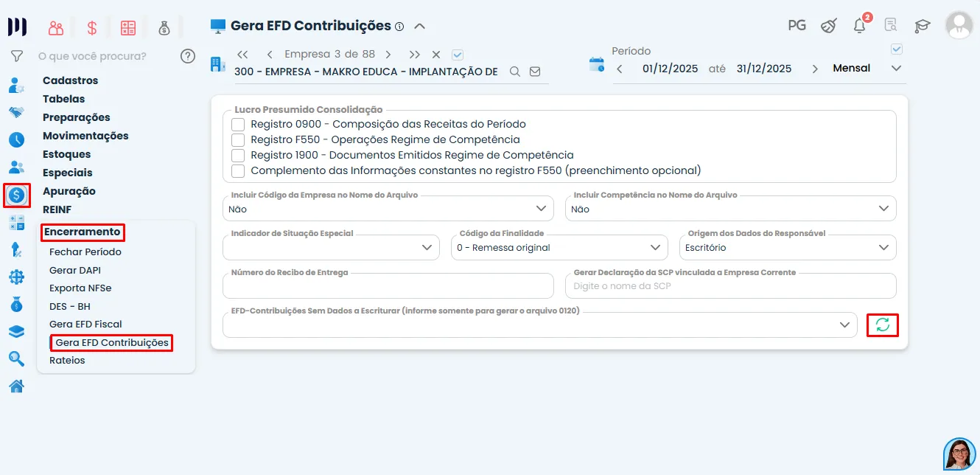
Task: Click the home icon in left sidebar
Action: 16,386
